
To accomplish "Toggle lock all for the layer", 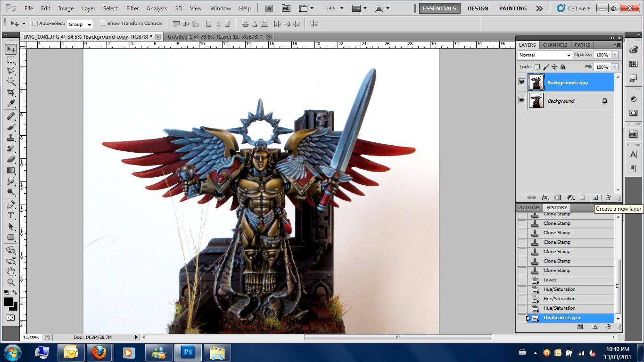I will [x=563, y=67].
